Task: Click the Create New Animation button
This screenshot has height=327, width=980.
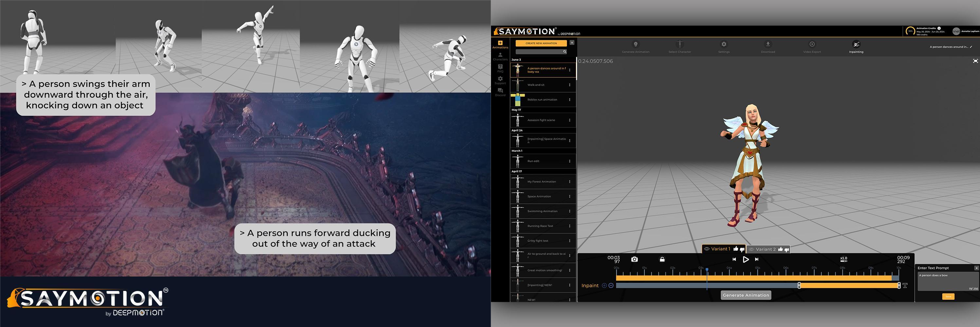Action: coord(541,43)
